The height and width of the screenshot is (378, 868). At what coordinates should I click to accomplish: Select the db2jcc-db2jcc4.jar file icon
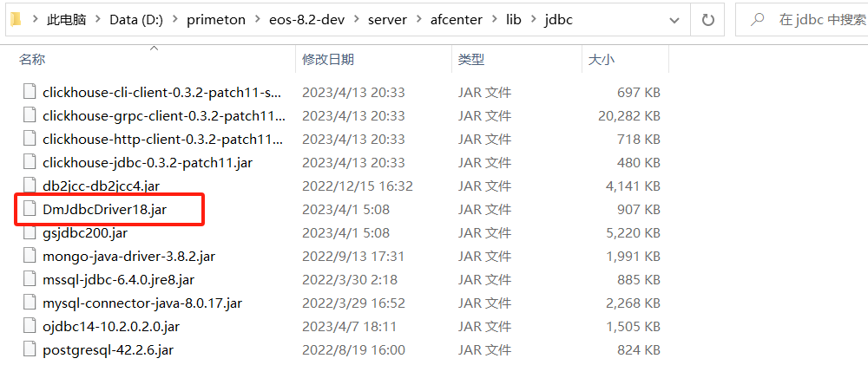click(30, 186)
